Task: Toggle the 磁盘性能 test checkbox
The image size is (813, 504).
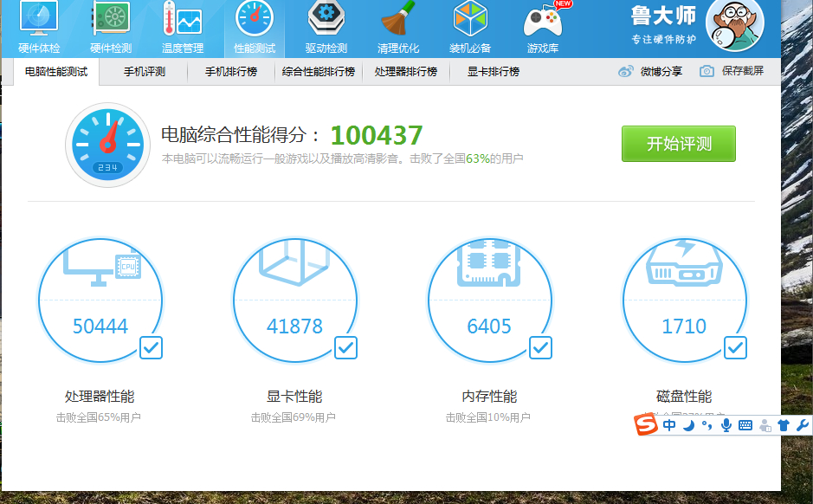Action: (x=735, y=347)
